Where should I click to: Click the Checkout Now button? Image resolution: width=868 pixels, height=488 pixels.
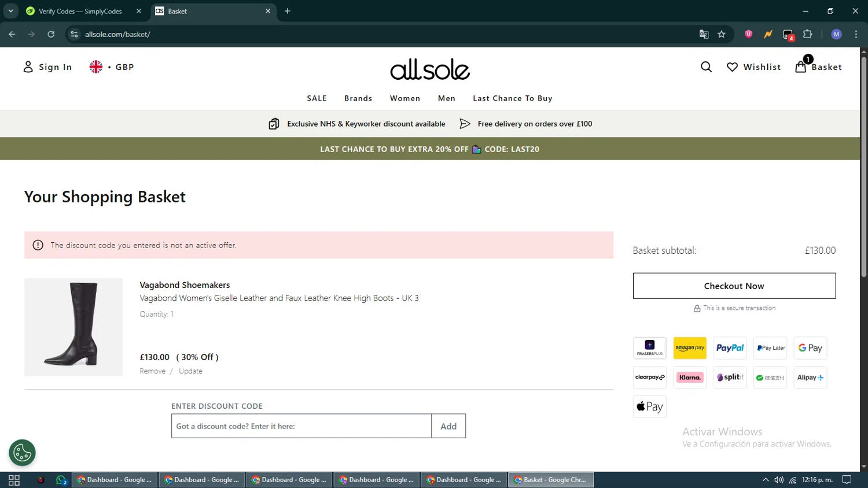(x=734, y=286)
